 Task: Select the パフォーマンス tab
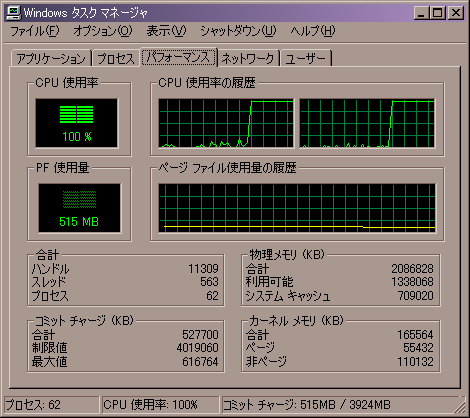point(179,57)
